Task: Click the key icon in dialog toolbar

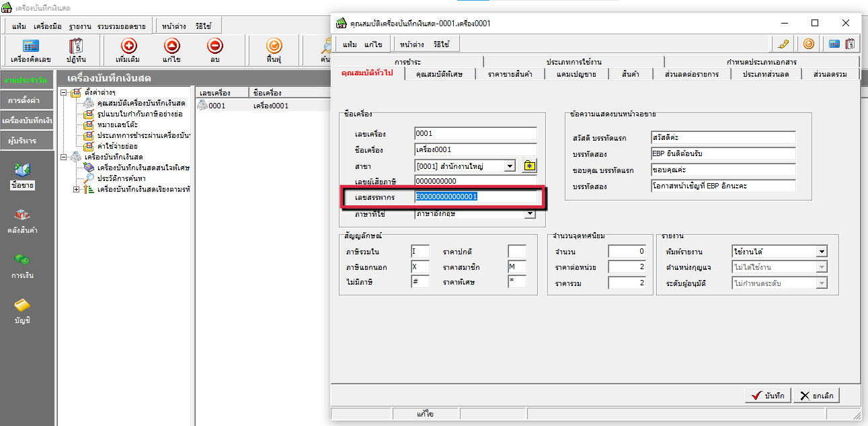Action: pos(783,44)
